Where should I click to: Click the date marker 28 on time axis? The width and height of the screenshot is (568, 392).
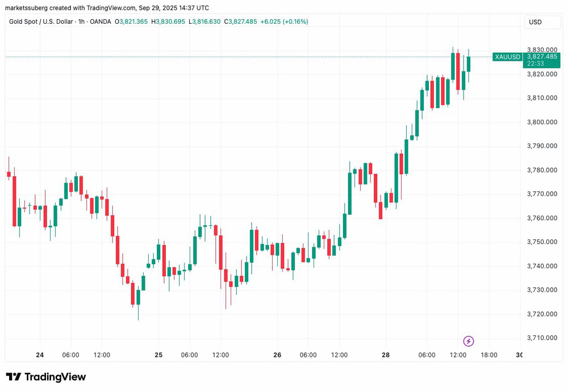386,355
